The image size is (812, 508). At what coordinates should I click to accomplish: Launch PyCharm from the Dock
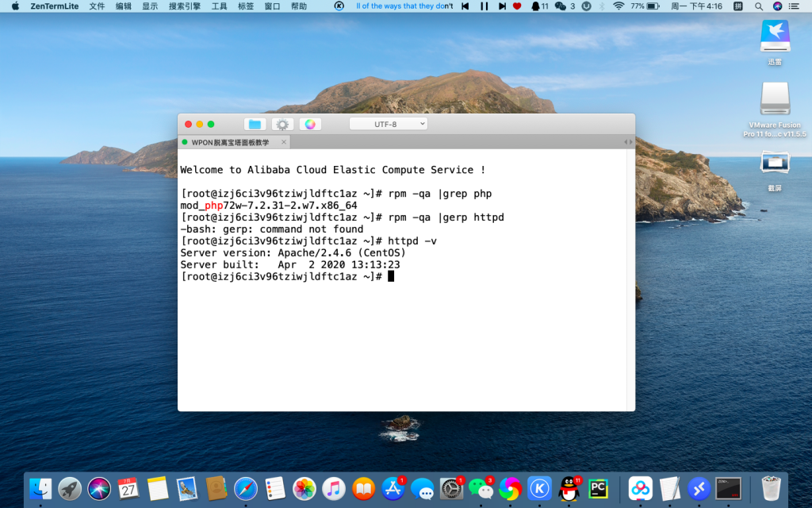click(x=598, y=487)
